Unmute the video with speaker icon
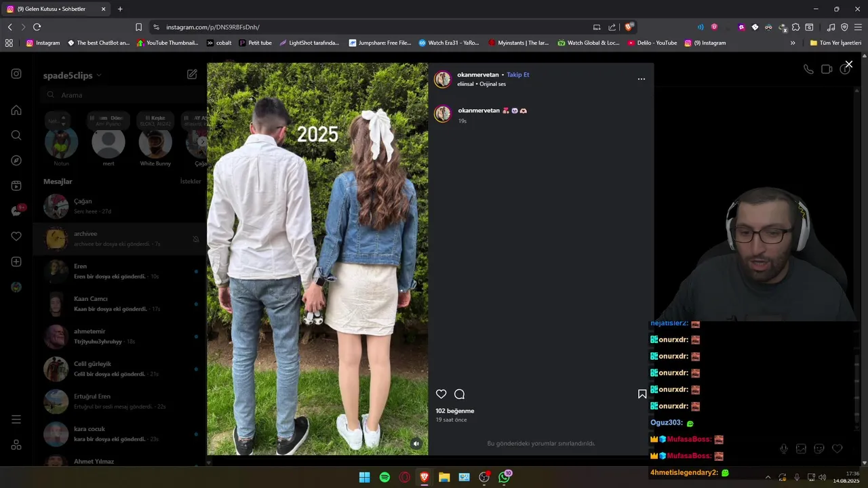 click(x=416, y=444)
